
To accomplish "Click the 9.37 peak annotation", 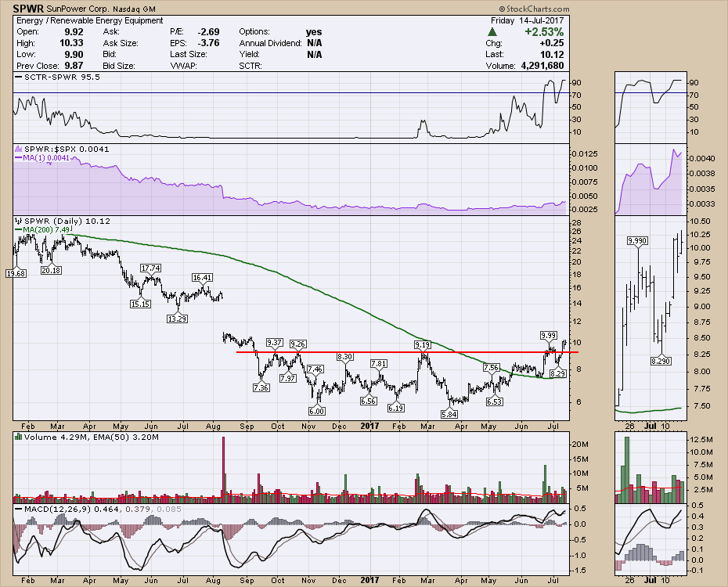I will [x=275, y=343].
